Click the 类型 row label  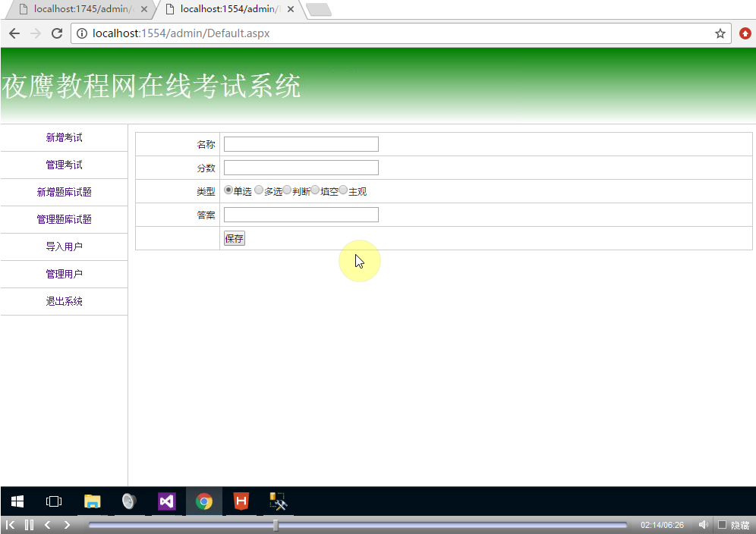tap(206, 191)
